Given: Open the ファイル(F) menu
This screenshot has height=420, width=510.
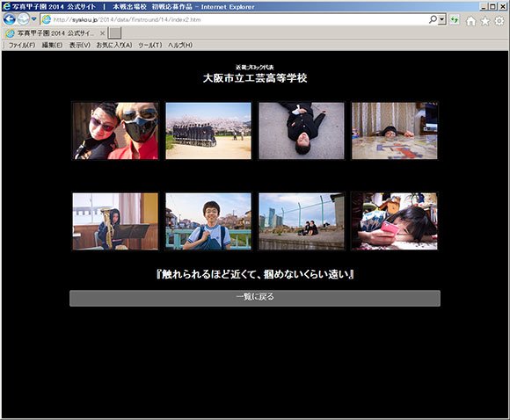Looking at the screenshot, I should (x=22, y=45).
